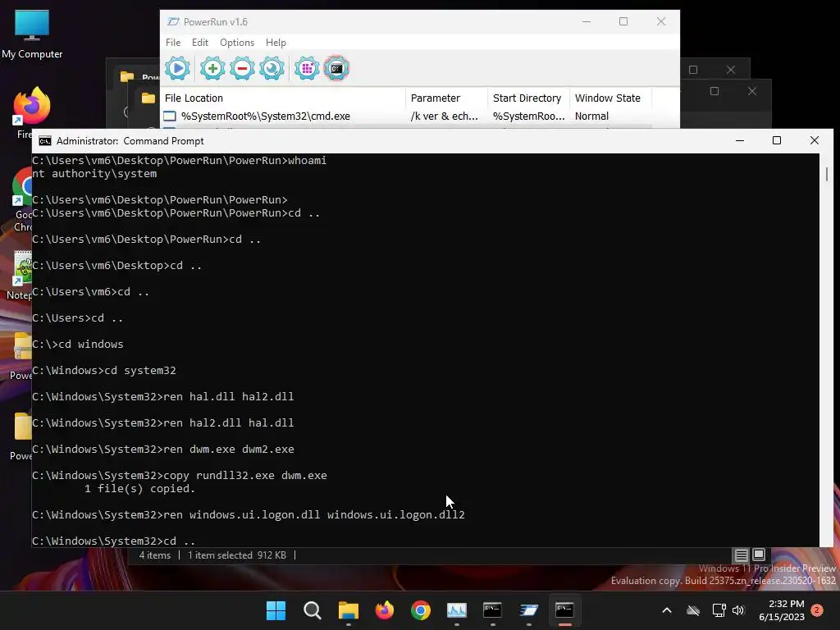The image size is (840, 630).
Task: Open Chrome from the taskbar
Action: (x=421, y=610)
